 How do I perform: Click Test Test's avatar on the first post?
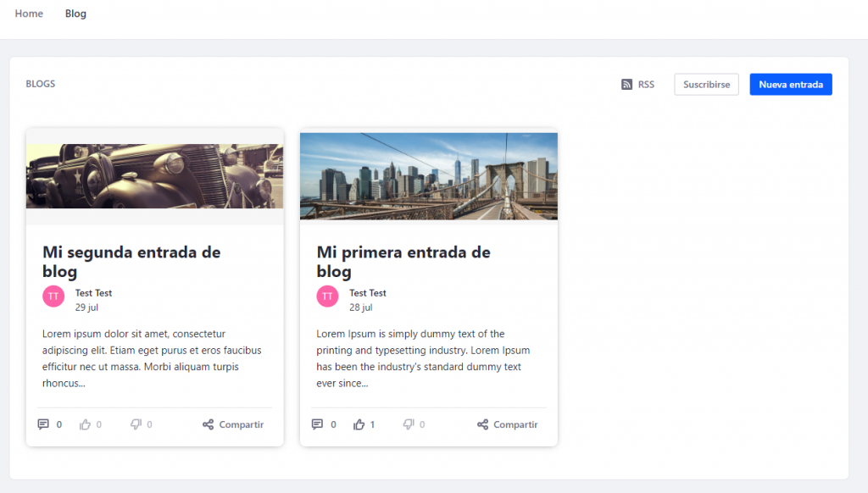click(53, 296)
